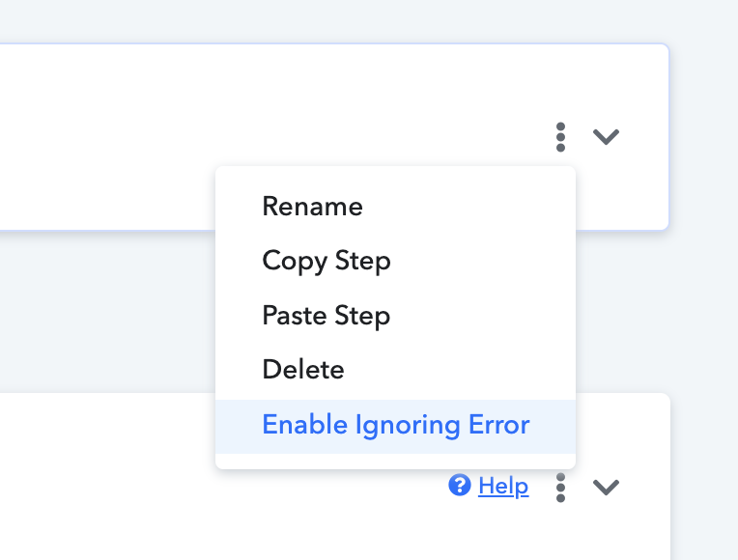738x560 pixels.
Task: Expand the lower step with chevron near Help
Action: pos(606,488)
